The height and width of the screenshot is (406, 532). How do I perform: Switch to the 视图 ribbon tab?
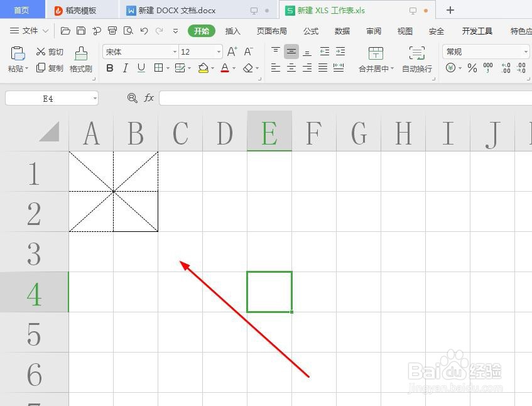[x=404, y=31]
